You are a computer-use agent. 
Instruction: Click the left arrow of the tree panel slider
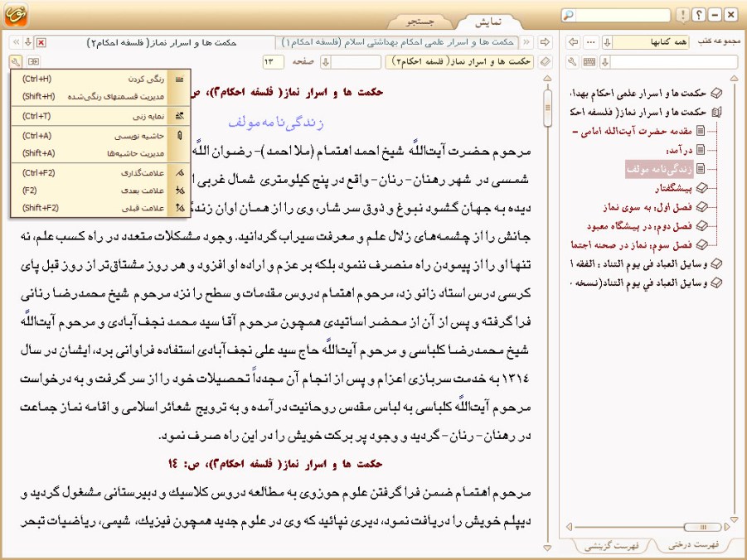click(569, 527)
